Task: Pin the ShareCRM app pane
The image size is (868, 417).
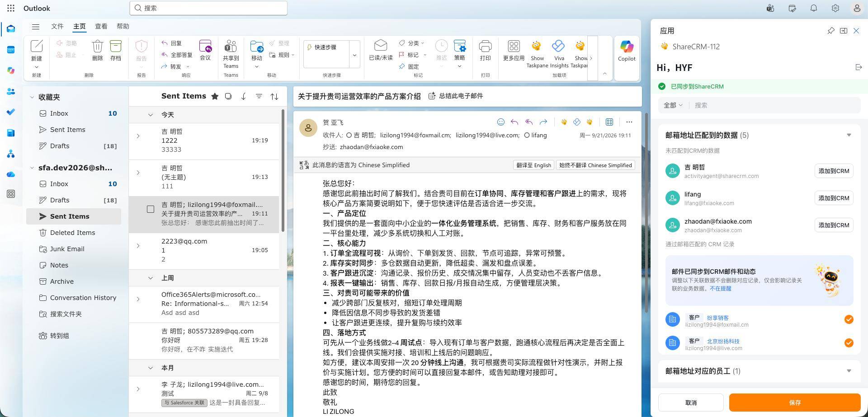Action: click(x=830, y=31)
